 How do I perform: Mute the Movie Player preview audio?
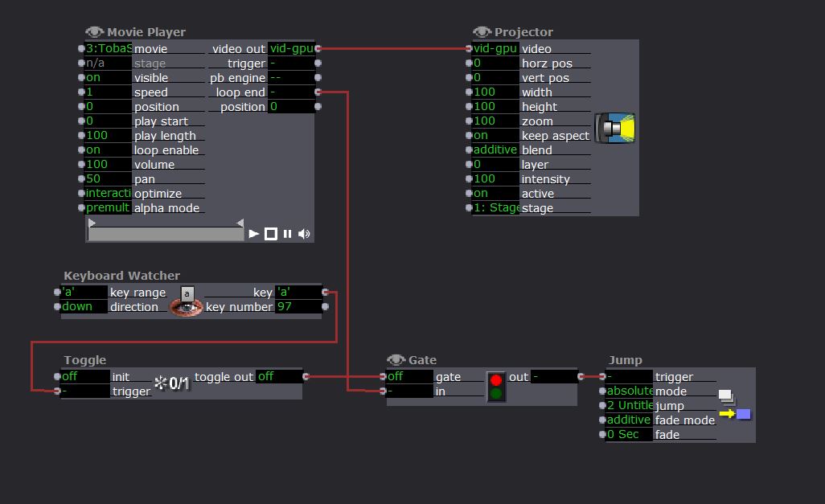304,234
